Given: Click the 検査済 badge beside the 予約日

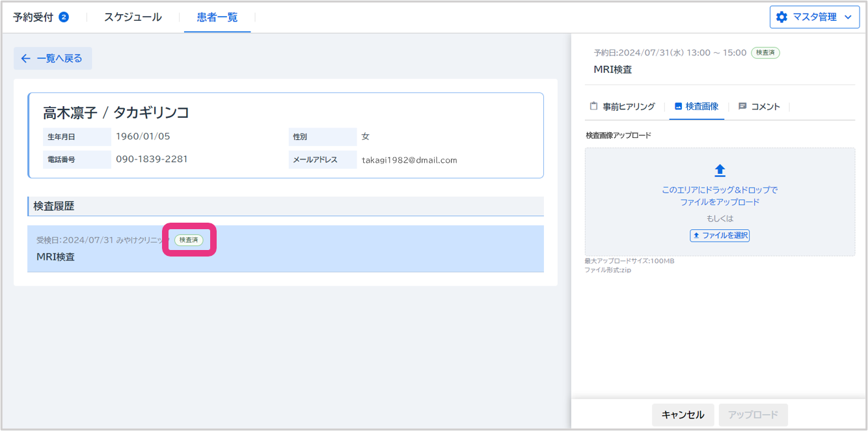Looking at the screenshot, I should (x=765, y=53).
